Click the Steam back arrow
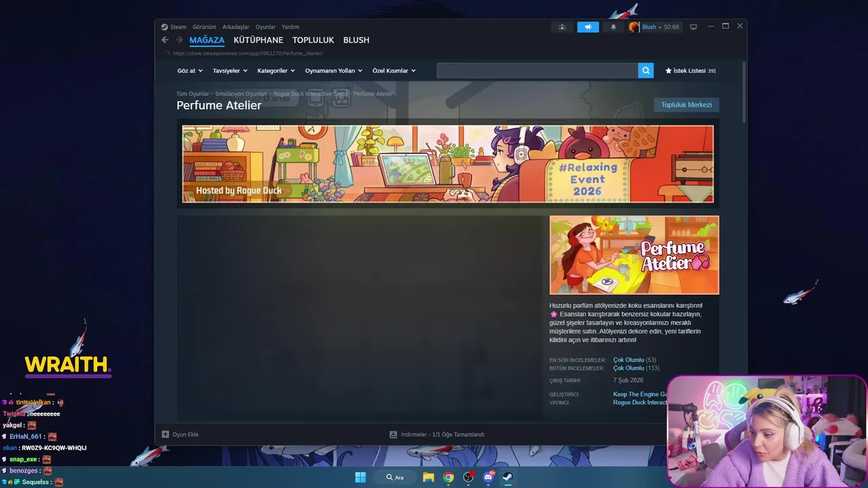 [x=165, y=40]
